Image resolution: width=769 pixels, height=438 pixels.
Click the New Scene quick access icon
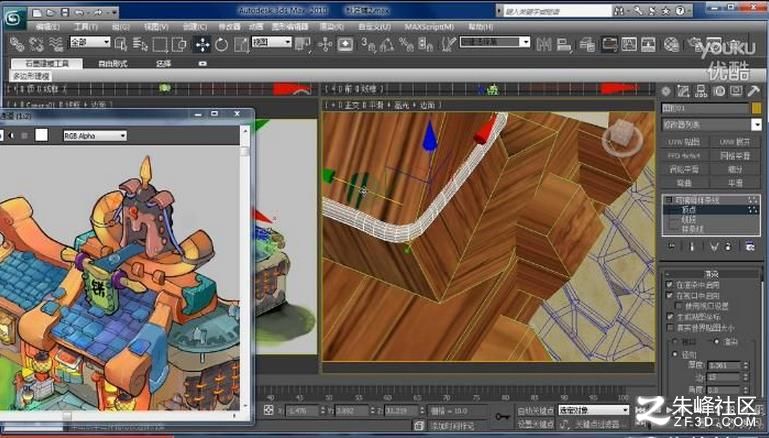point(38,12)
